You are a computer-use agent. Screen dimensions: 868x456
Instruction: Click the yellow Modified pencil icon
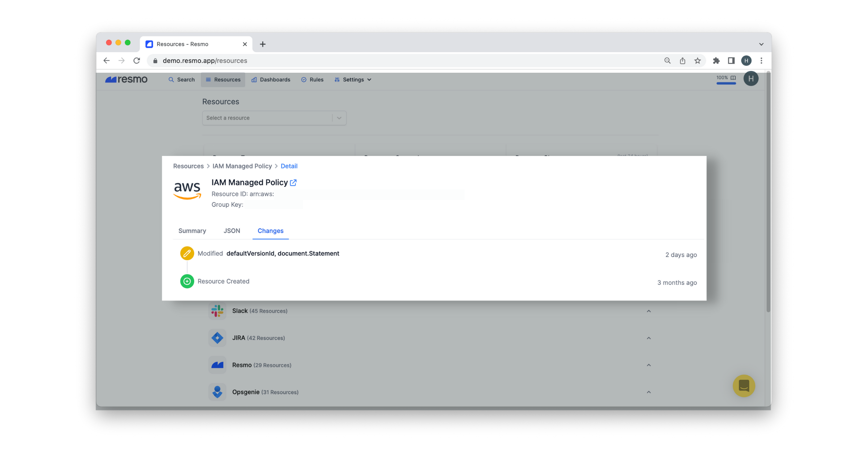pyautogui.click(x=187, y=253)
